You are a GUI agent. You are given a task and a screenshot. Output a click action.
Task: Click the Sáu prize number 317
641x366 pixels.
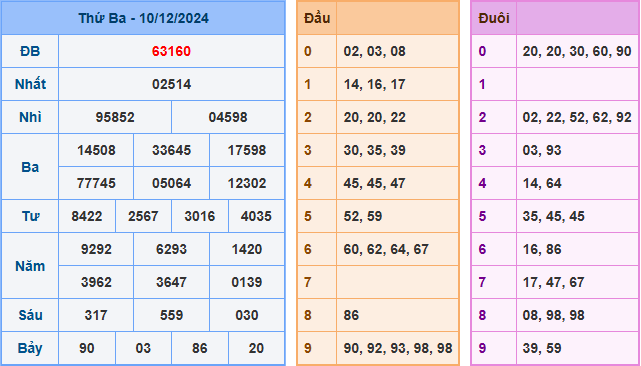[x=96, y=315]
